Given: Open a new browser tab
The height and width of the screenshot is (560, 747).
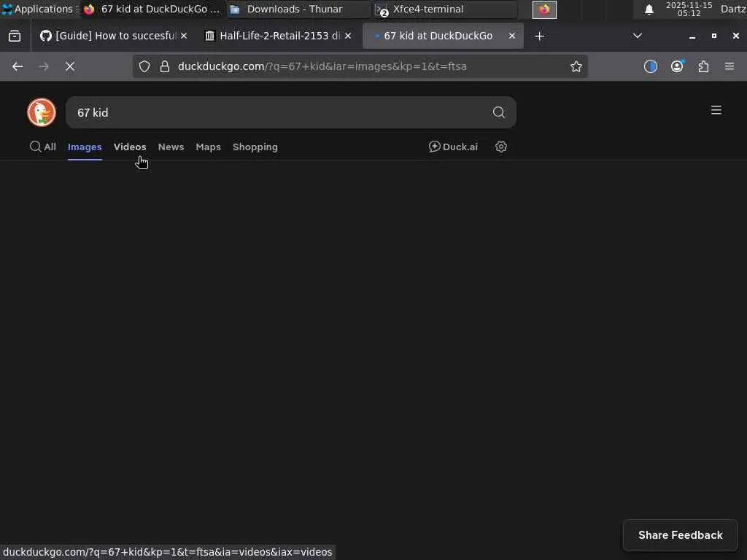Looking at the screenshot, I should tap(539, 36).
